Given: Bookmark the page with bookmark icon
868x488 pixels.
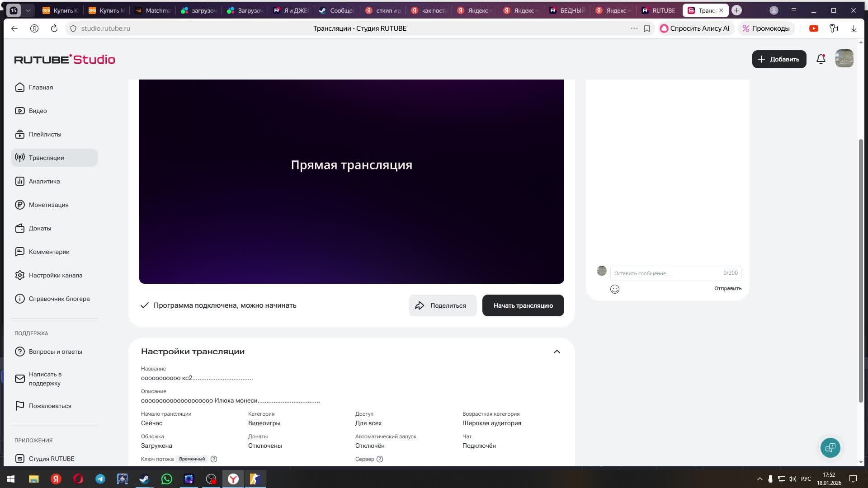Looking at the screenshot, I should [647, 28].
